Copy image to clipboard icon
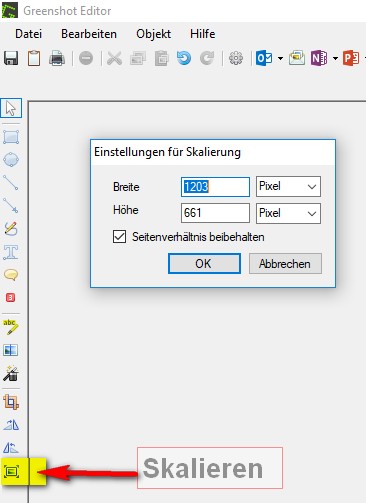This screenshot has height=503, width=366. (x=34, y=58)
